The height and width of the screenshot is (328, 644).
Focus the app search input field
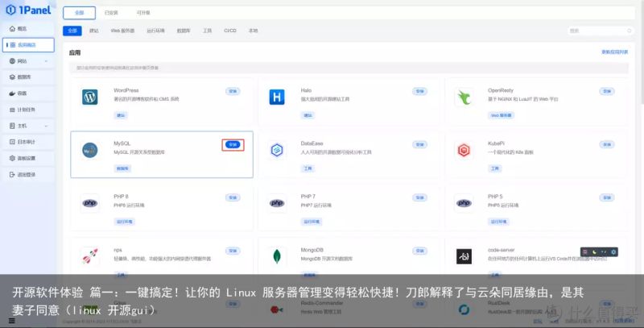(x=601, y=31)
